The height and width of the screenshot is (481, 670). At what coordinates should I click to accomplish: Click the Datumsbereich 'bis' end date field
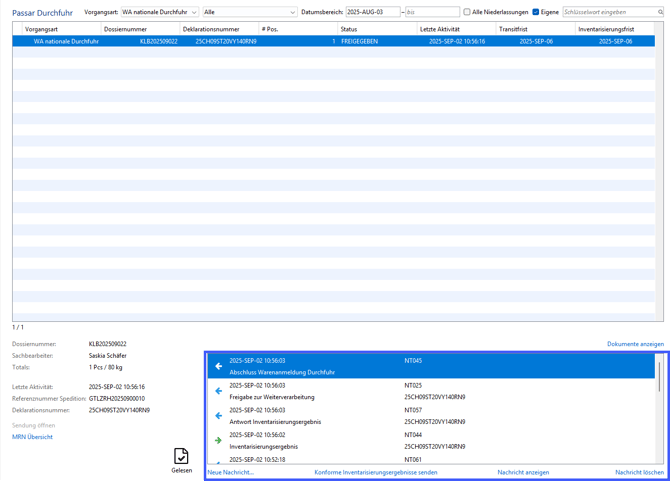pos(432,12)
